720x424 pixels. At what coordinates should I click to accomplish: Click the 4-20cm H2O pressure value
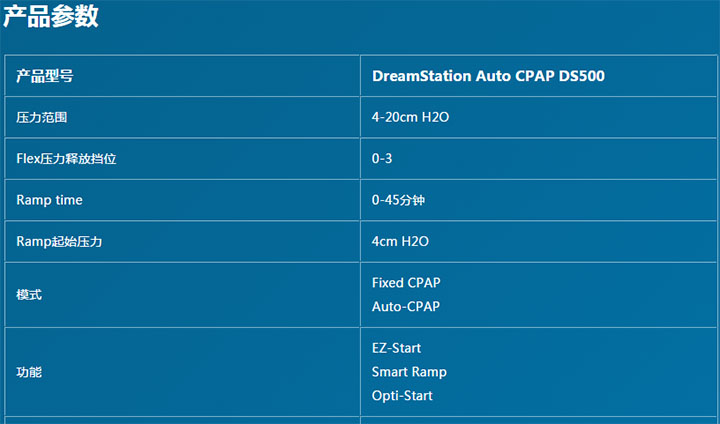click(x=410, y=118)
